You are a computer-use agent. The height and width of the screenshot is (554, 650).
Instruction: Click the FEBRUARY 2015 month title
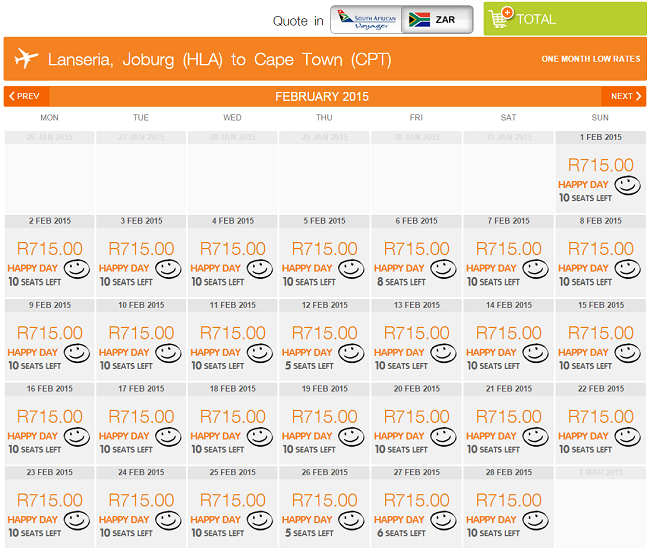(x=322, y=97)
